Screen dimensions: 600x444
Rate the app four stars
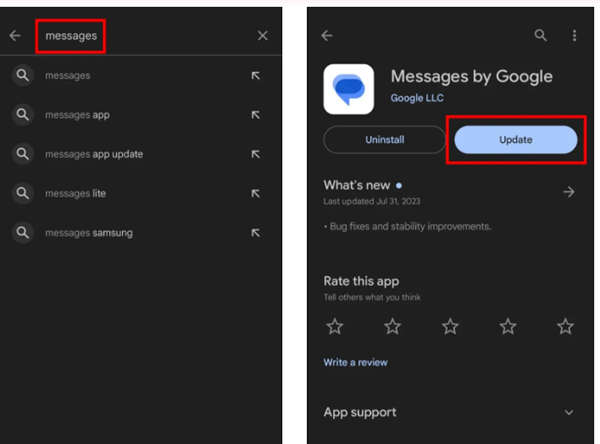508,326
